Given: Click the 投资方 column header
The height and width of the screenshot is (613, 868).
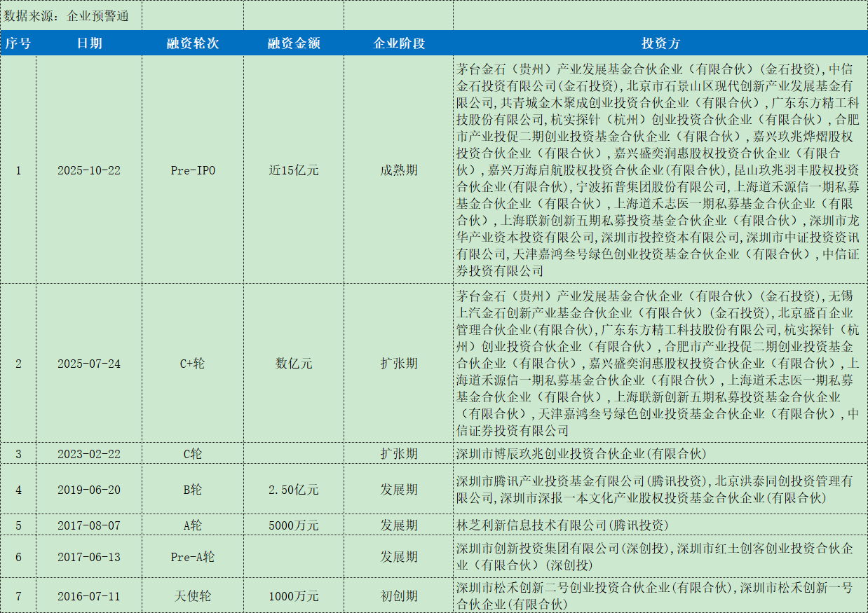Looking at the screenshot, I should click(660, 43).
